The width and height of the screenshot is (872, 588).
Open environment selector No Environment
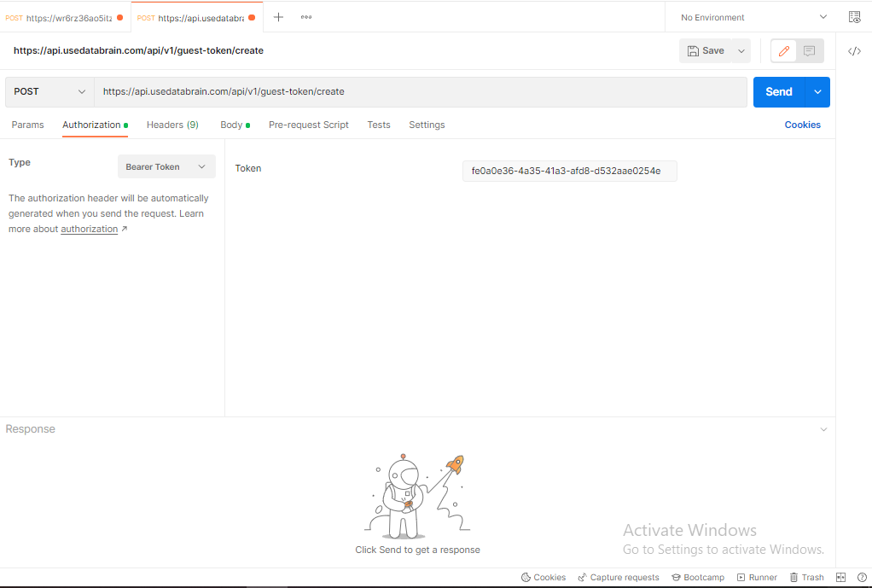click(753, 17)
